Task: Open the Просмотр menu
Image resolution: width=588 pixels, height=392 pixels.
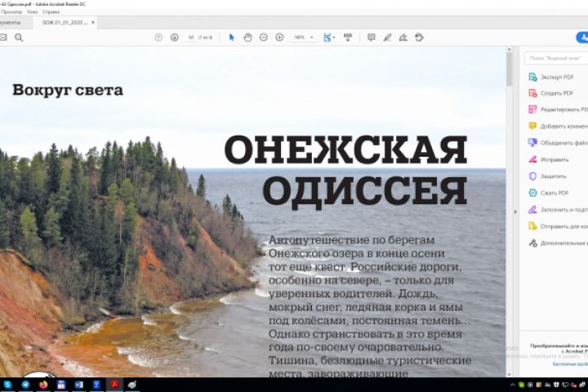Action: coord(11,12)
